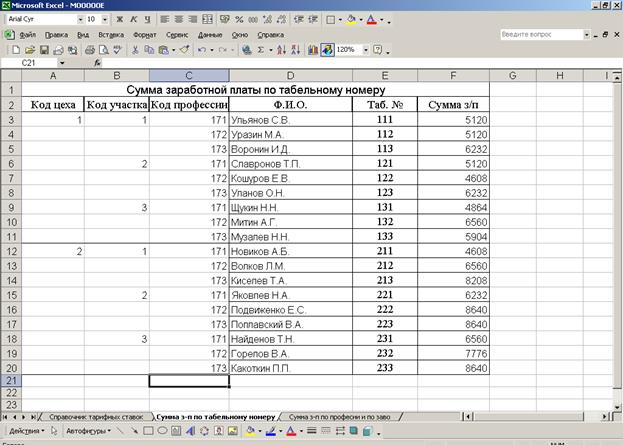The image size is (623, 445).
Task: Expand the zoom 120% dropdown
Action: point(365,49)
